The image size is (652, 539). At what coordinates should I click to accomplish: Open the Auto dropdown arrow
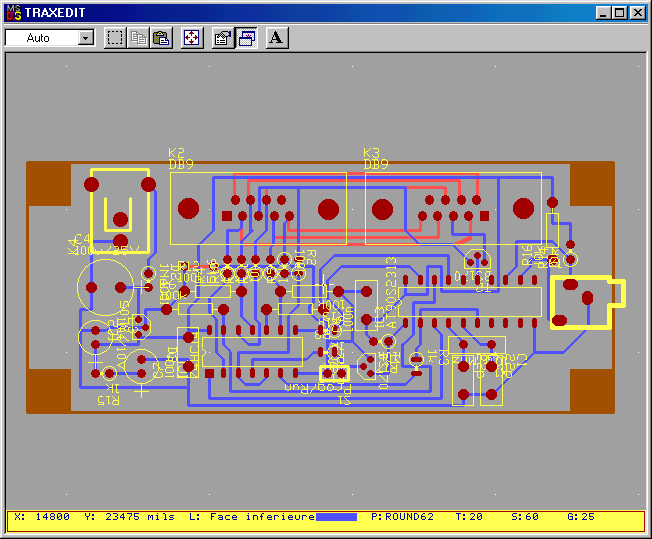pyautogui.click(x=85, y=38)
